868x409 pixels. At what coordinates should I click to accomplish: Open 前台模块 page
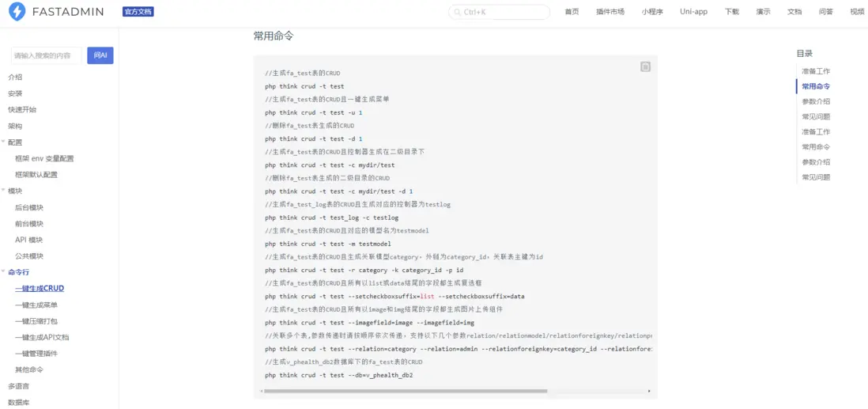click(29, 224)
